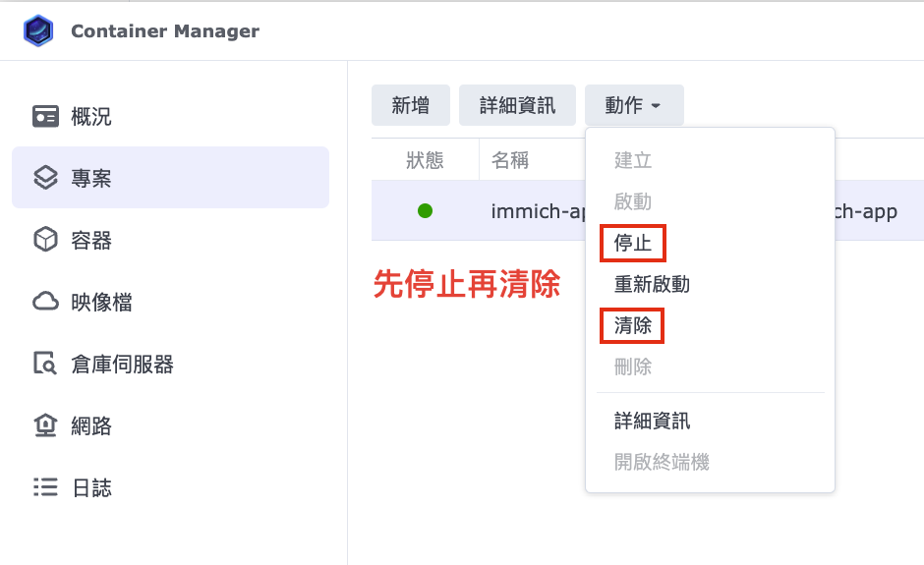Select the immich-app project row
924x565 pixels.
(x=648, y=211)
